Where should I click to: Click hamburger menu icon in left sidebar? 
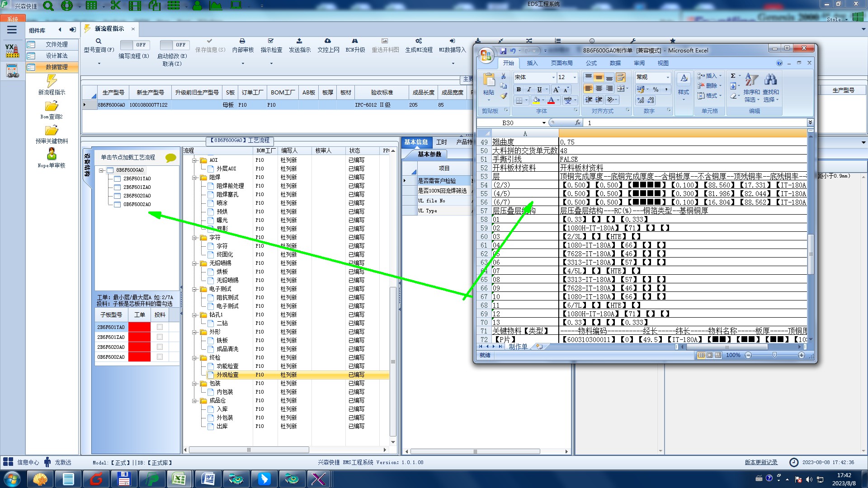click(12, 30)
